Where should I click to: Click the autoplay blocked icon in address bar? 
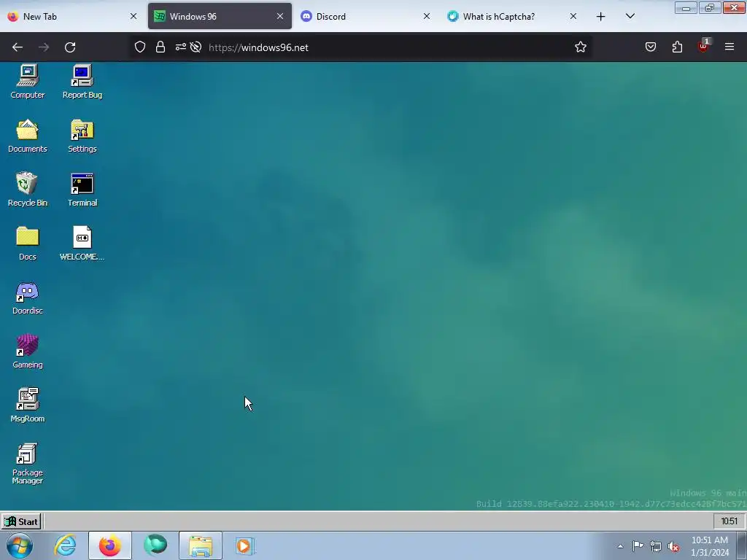pos(196,47)
